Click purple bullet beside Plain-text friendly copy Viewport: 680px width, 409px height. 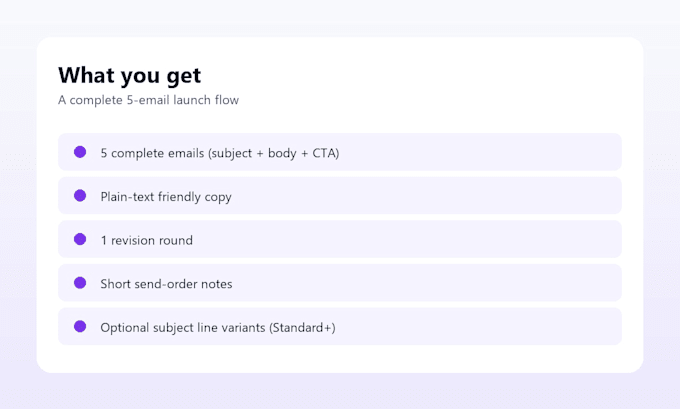coord(80,196)
